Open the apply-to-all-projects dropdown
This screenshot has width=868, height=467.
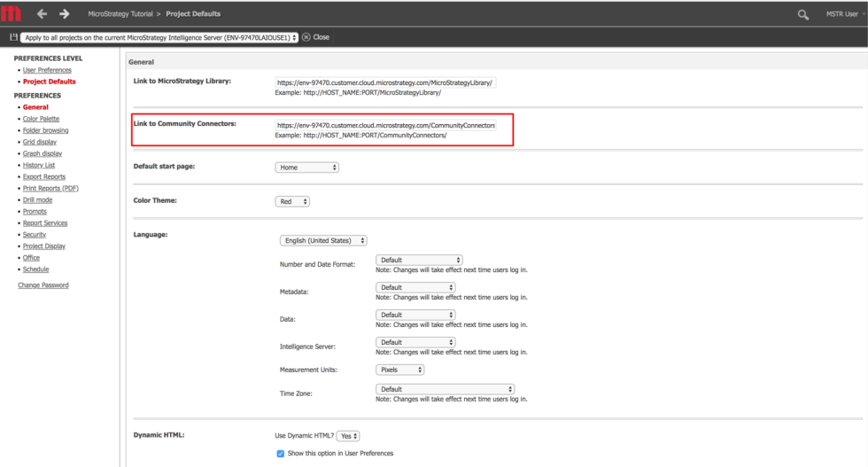coord(159,38)
